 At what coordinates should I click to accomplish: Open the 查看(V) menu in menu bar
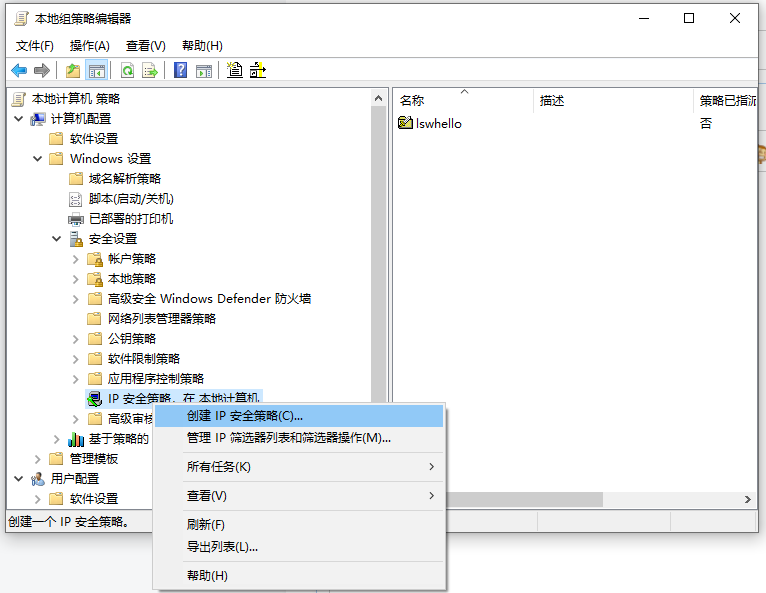click(146, 45)
